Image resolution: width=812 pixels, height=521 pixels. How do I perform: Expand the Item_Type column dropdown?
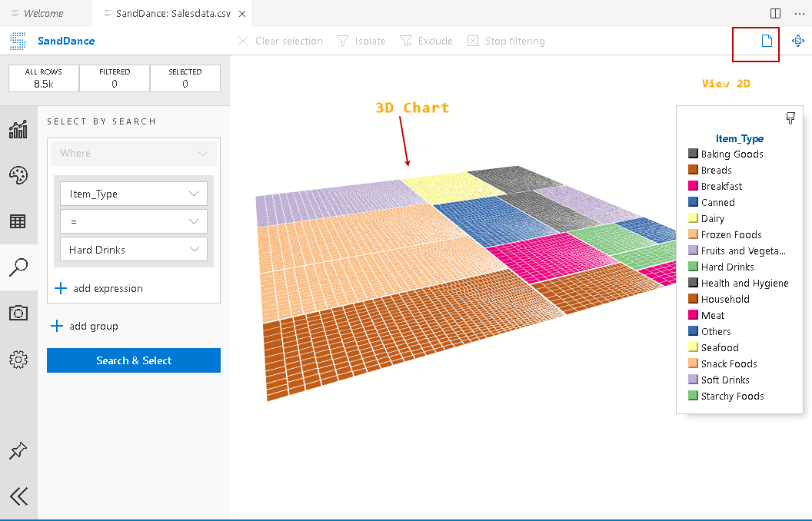[134, 194]
